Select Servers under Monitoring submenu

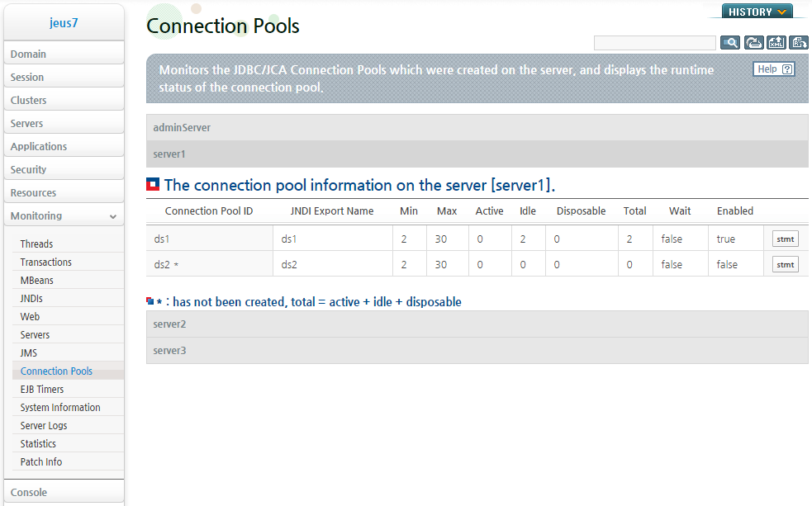coord(68,335)
